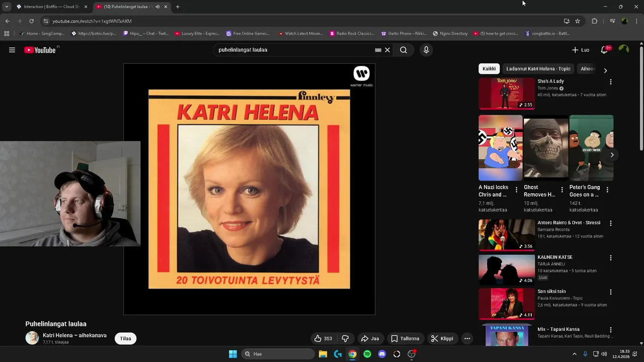This screenshot has height=362, width=644.
Task: Open site information icon in address bar
Action: [46, 21]
